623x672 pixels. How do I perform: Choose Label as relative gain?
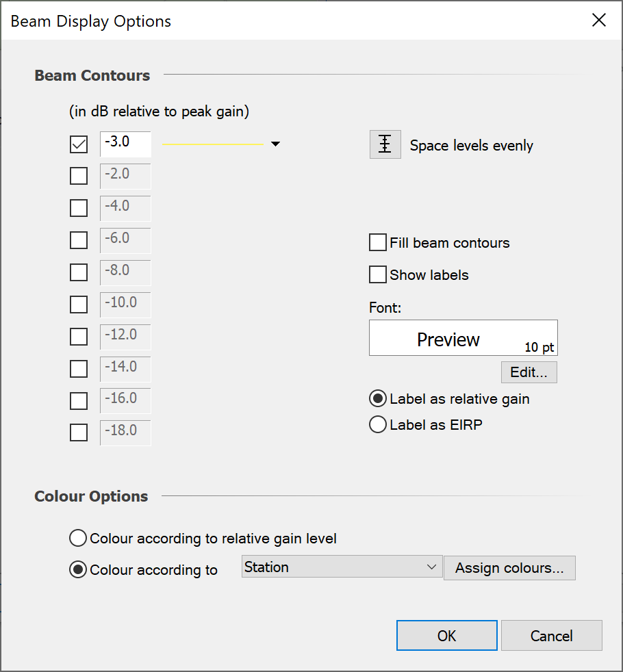(378, 398)
